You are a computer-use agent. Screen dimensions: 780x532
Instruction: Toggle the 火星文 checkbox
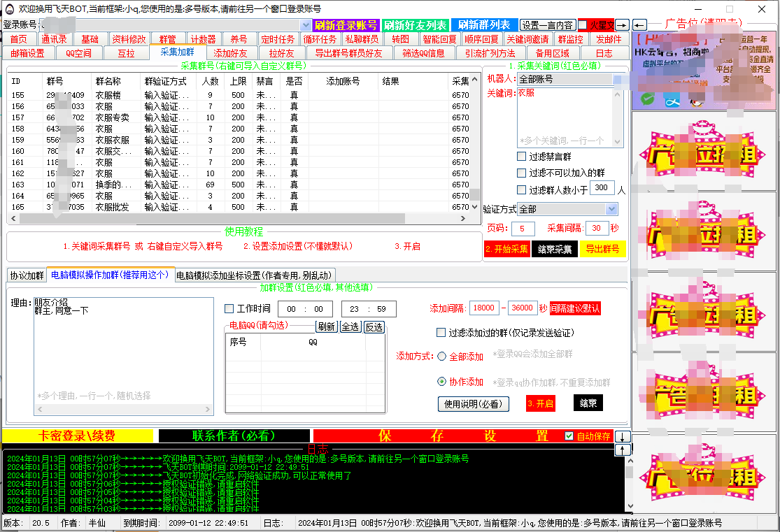point(583,25)
